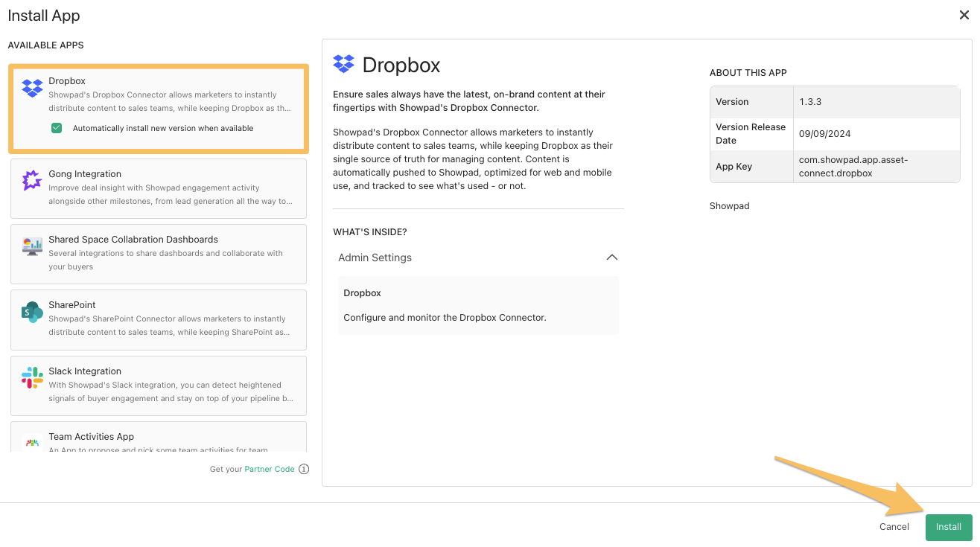
Task: Click the Admin Settings label
Action: tap(375, 257)
